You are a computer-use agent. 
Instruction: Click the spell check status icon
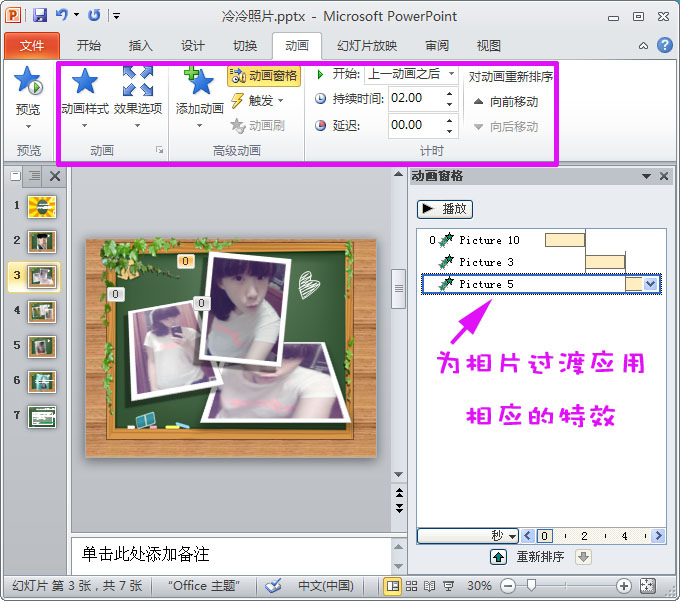[274, 586]
